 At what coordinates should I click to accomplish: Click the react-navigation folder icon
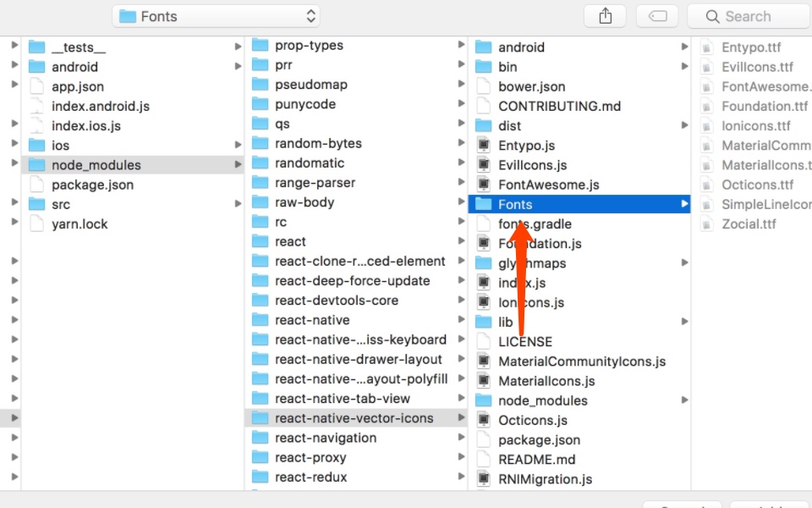point(260,438)
